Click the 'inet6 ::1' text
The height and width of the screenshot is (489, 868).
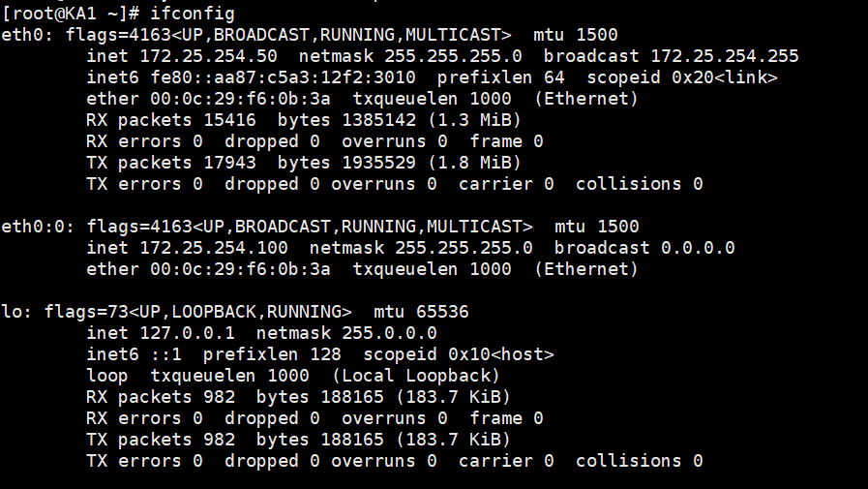(134, 354)
